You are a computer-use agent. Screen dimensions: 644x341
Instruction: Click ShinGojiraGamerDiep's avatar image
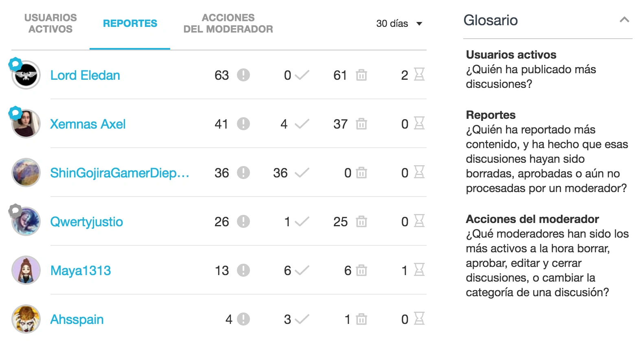tap(26, 173)
